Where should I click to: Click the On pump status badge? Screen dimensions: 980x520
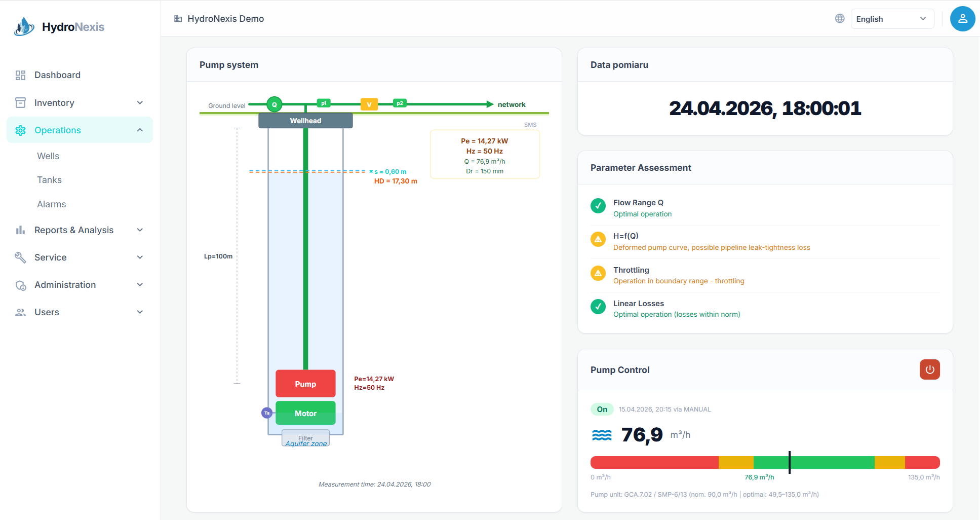coord(602,410)
